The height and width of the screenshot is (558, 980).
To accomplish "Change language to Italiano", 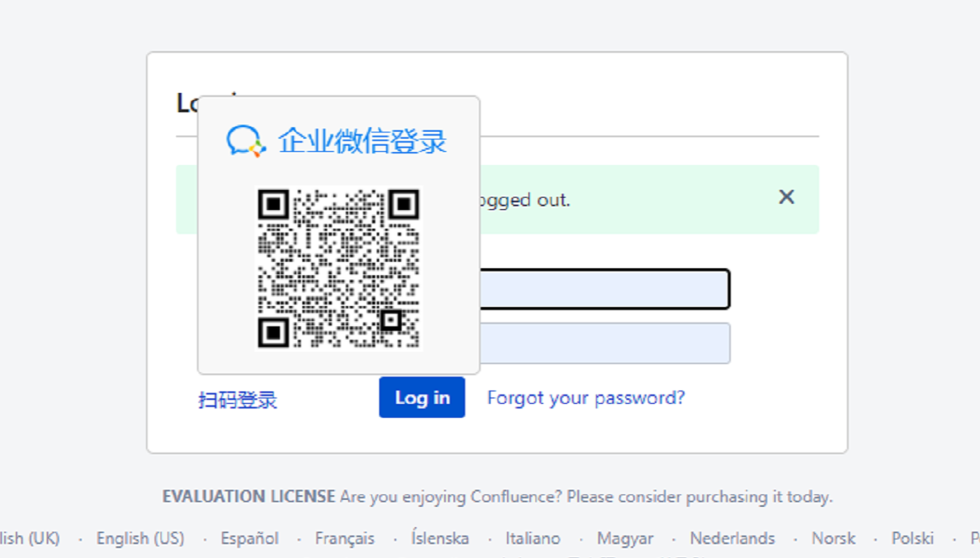I will (533, 538).
